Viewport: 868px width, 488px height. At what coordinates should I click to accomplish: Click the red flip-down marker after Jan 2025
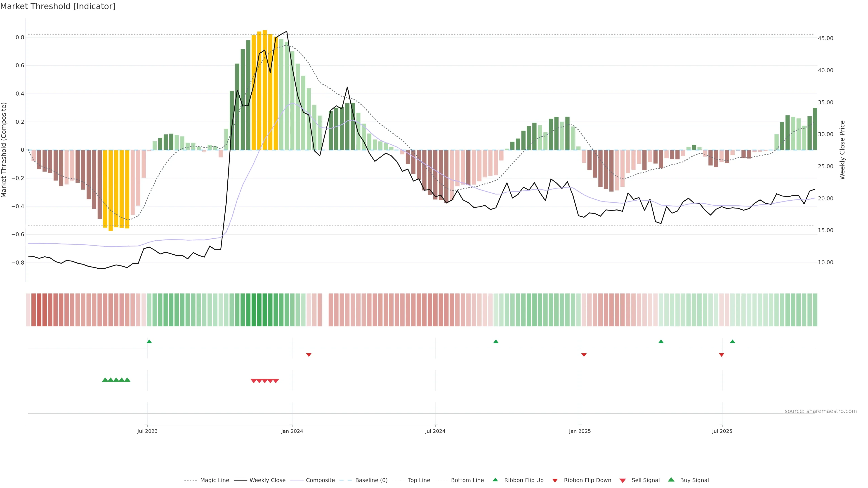(584, 355)
